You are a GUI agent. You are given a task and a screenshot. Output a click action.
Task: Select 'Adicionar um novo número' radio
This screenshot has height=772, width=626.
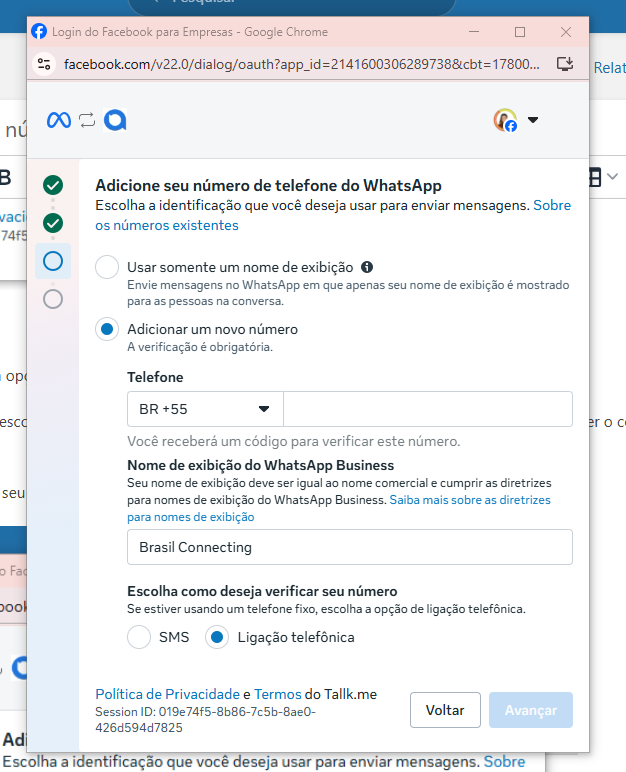(107, 329)
